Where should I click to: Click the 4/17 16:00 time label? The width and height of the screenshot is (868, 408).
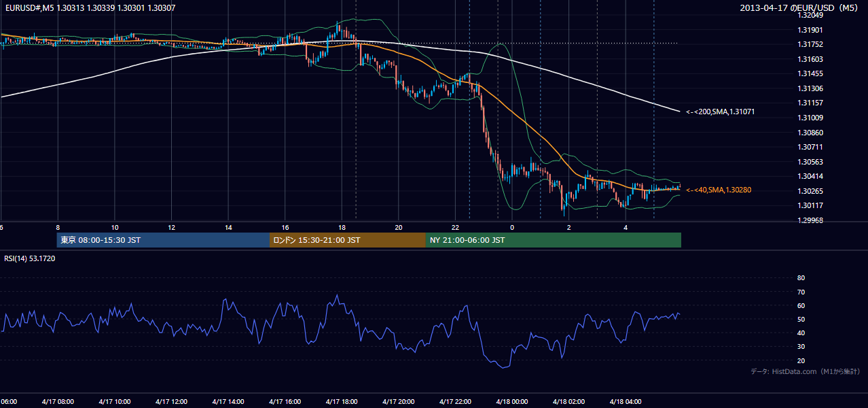coord(285,401)
